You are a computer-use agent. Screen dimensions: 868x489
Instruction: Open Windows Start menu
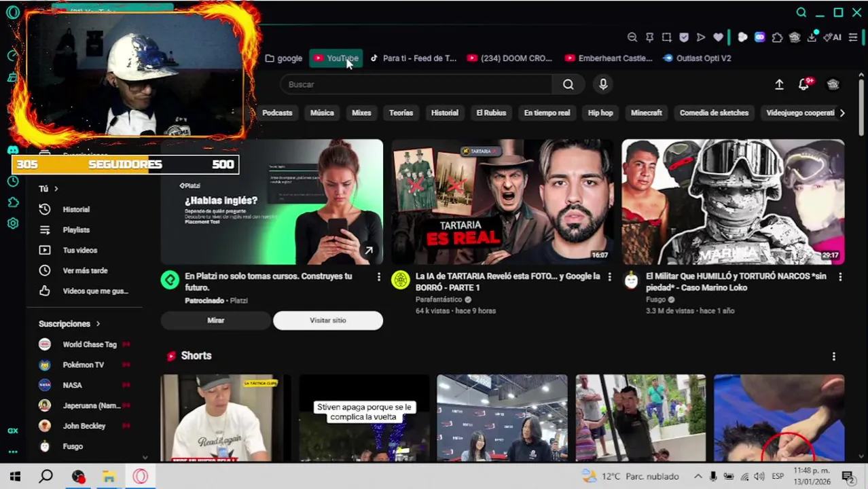click(15, 477)
